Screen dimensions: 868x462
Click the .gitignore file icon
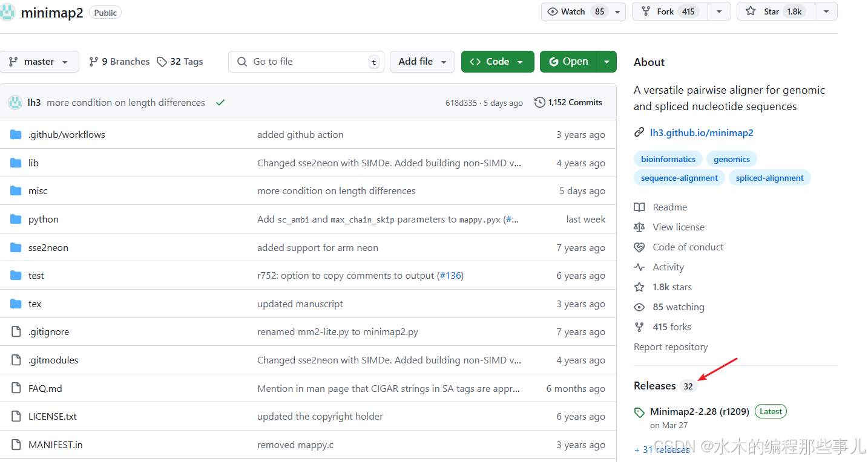coord(16,331)
